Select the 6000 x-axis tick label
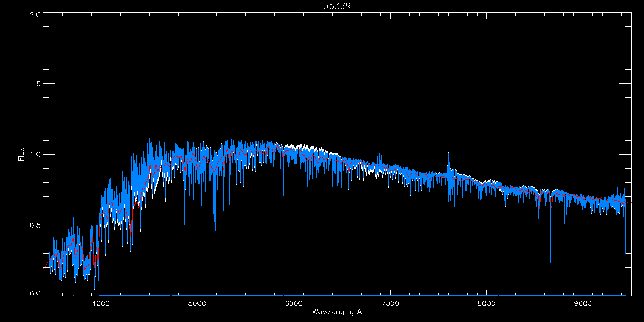 click(x=294, y=303)
